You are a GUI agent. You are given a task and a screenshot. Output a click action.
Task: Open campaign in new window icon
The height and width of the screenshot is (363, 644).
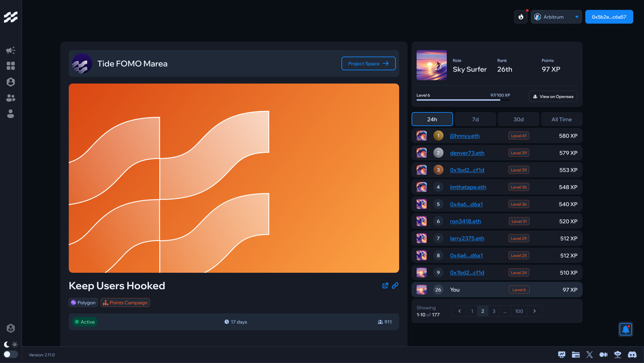point(385,286)
